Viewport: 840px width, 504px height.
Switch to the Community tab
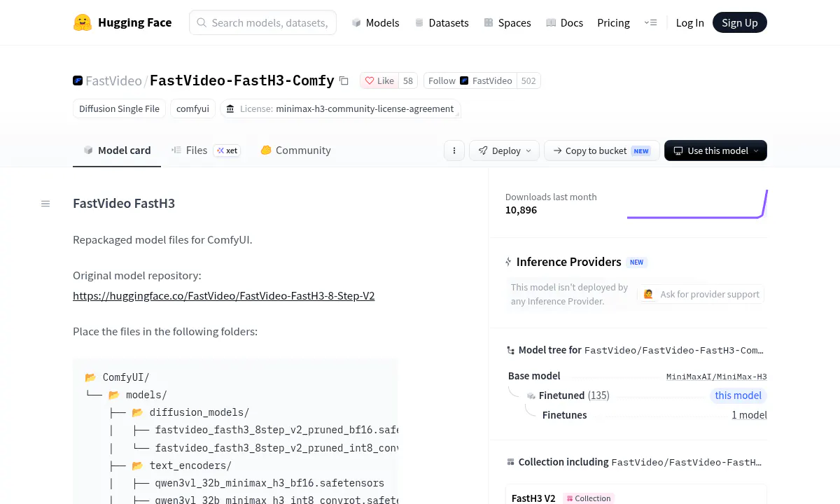295,150
